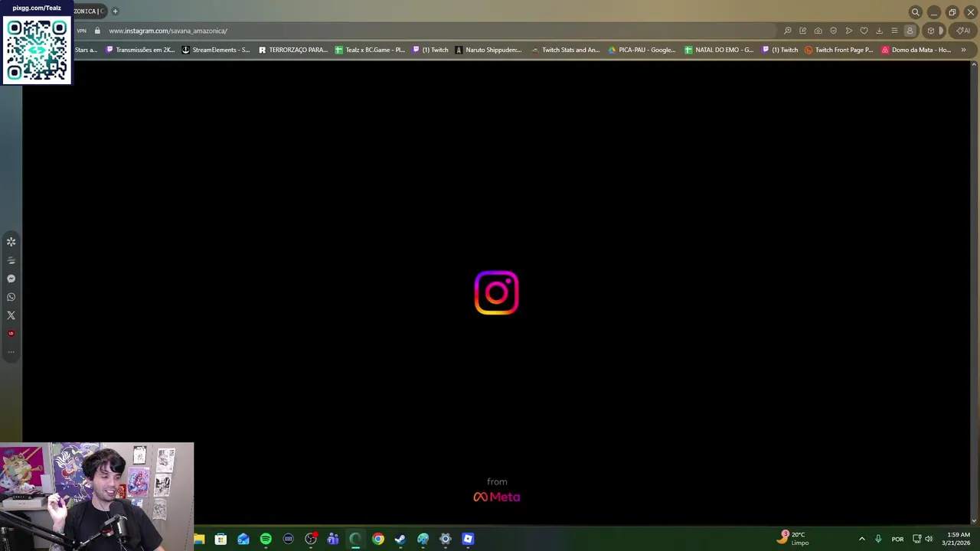The image size is (980, 551).
Task: Open the downloads arrow icon
Action: pyautogui.click(x=879, y=31)
